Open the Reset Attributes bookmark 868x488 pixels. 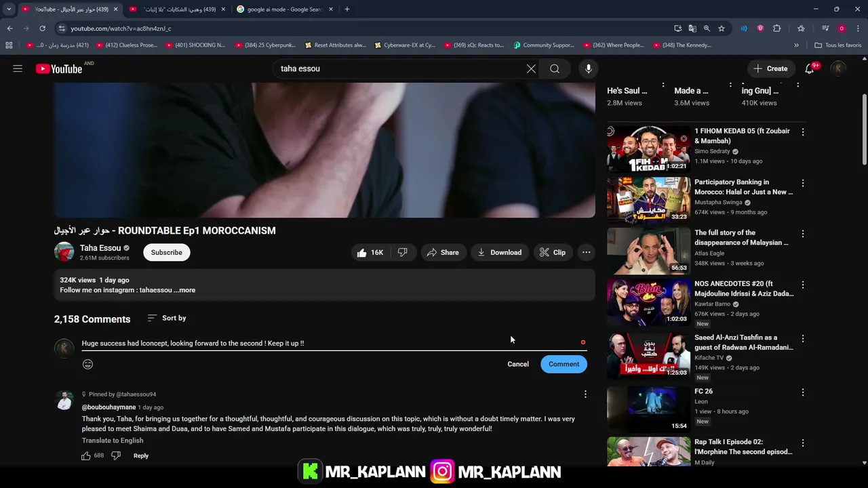336,45
